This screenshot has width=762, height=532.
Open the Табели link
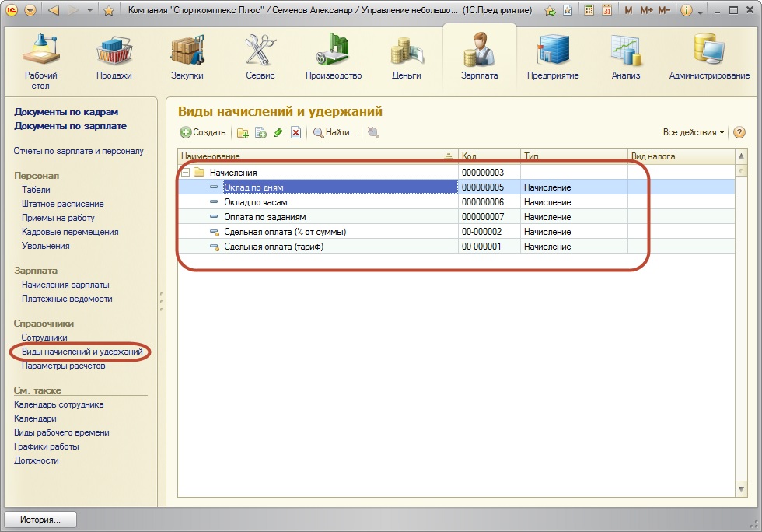[36, 190]
